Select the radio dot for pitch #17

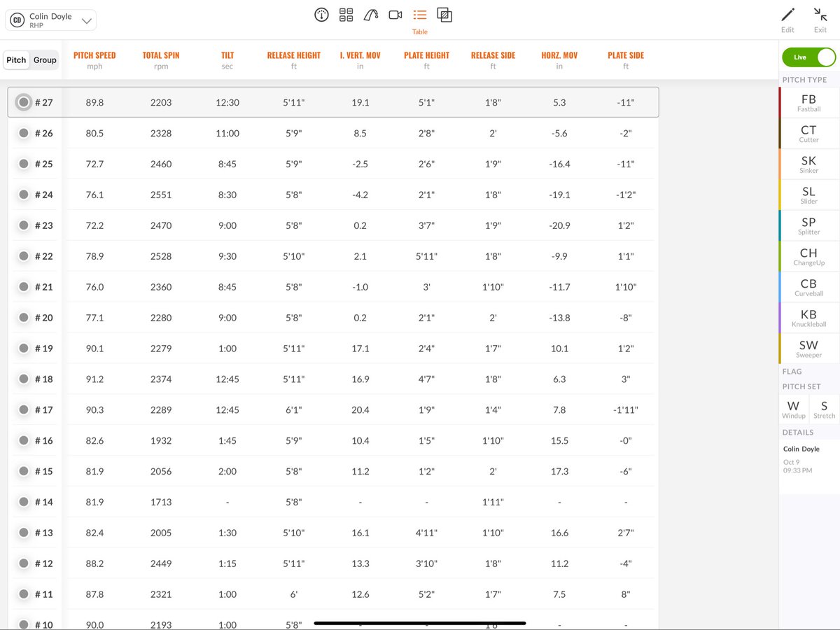(24, 409)
